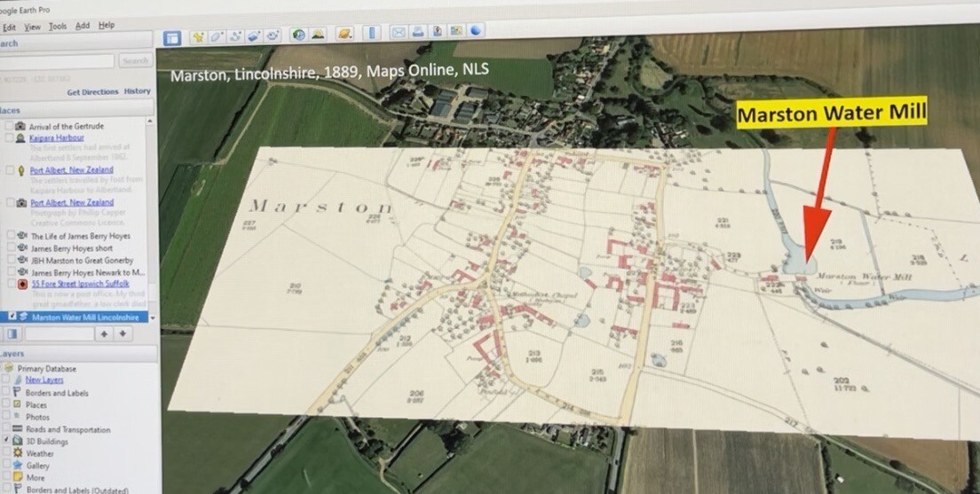980x494 pixels.
Task: Click inside the Search text field
Action: click(x=57, y=61)
